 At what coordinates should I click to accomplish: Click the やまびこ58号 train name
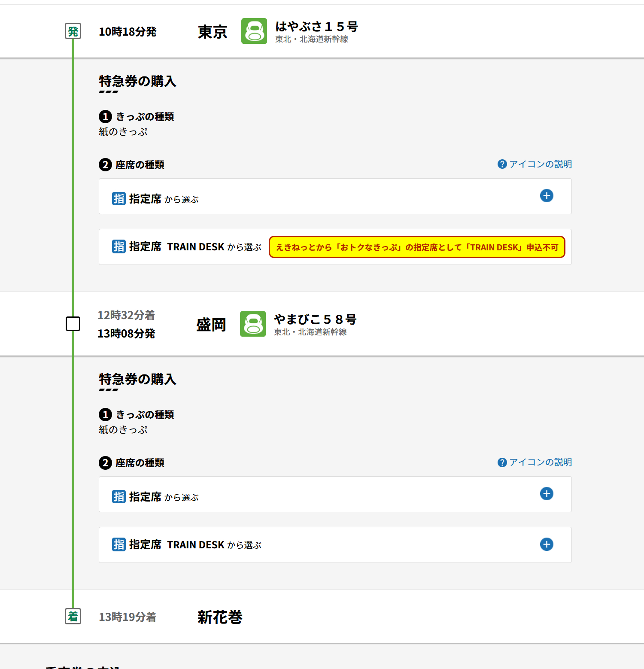click(x=315, y=319)
